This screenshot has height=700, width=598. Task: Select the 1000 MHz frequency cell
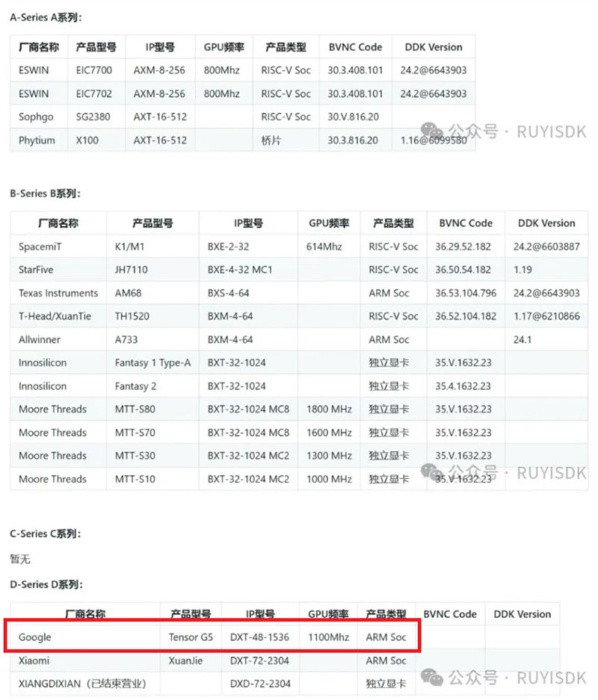click(x=329, y=479)
